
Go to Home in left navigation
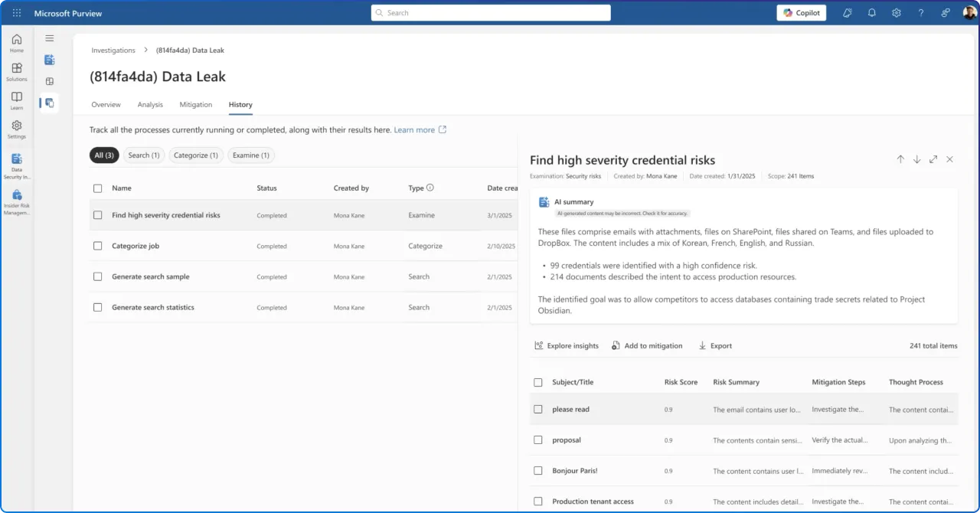point(17,44)
